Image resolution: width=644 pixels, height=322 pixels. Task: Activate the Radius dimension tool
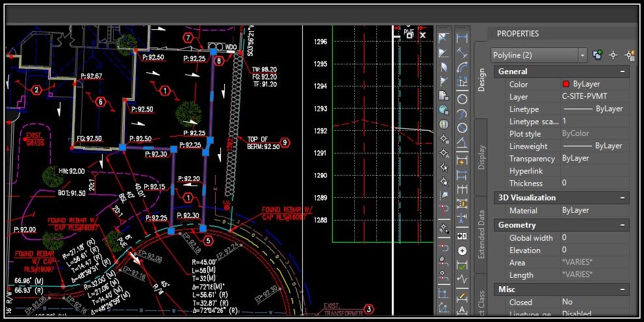coord(463,99)
